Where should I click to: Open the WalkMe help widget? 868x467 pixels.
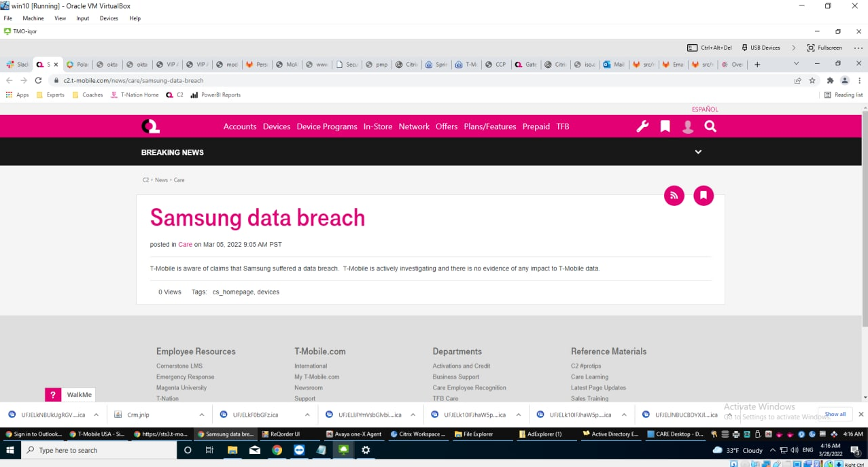(x=71, y=395)
